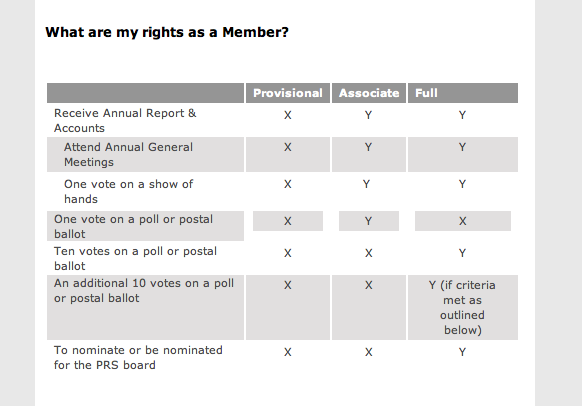
Task: Click the Full column header
Action: pyautogui.click(x=426, y=93)
